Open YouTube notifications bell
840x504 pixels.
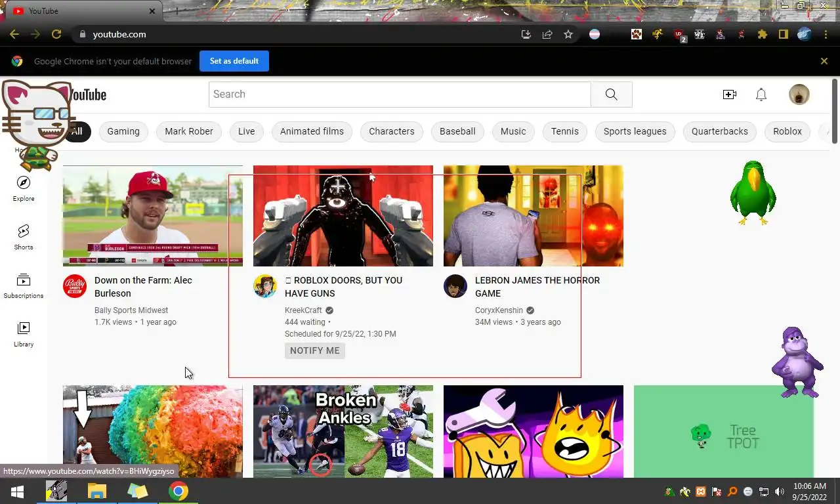761,94
